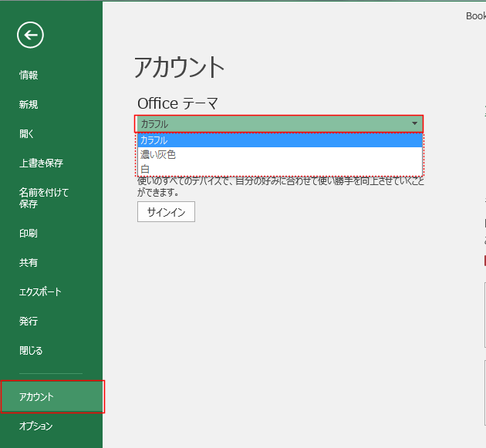This screenshot has width=486, height=448.
Task: Open the 情報 menu item
Action: (x=29, y=75)
